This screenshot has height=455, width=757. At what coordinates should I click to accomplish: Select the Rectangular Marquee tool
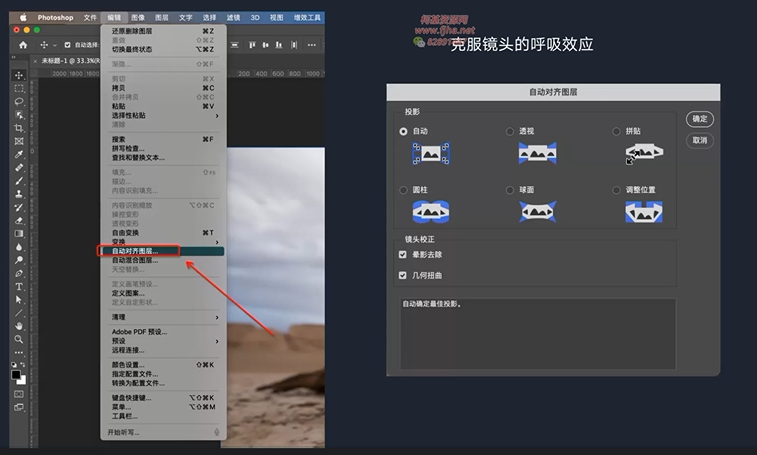(x=19, y=88)
